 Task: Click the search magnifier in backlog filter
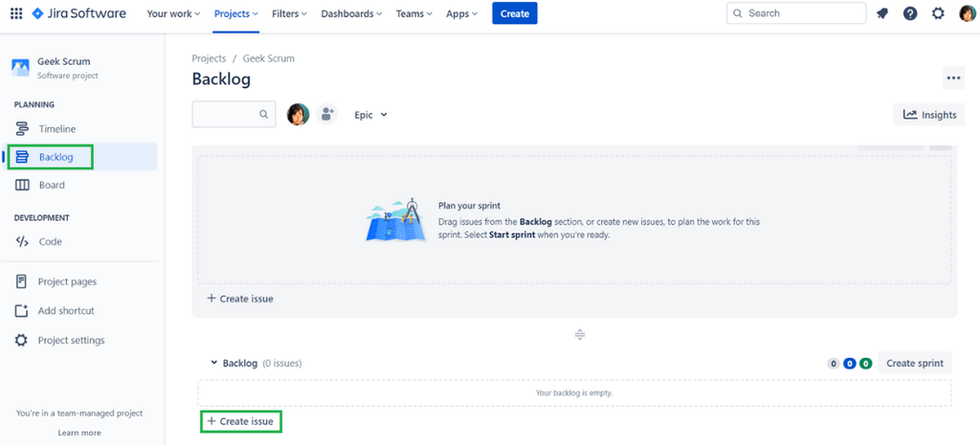click(x=264, y=115)
